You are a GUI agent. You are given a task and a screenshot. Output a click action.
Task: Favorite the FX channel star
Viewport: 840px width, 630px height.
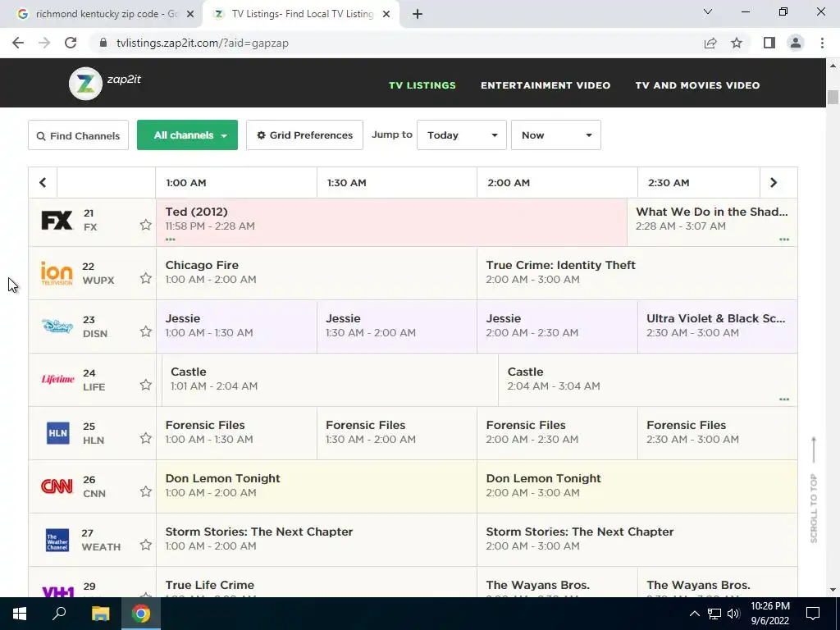point(146,225)
